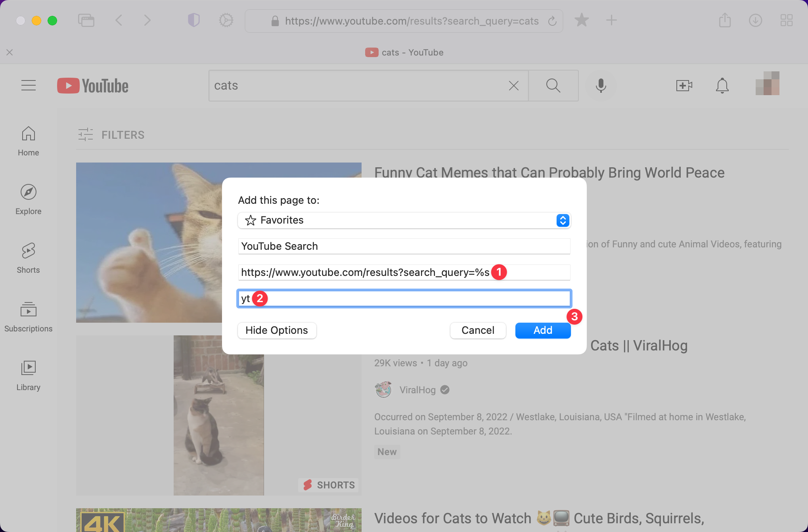
Task: Collapse the dialog with Hide Options
Action: click(x=277, y=330)
